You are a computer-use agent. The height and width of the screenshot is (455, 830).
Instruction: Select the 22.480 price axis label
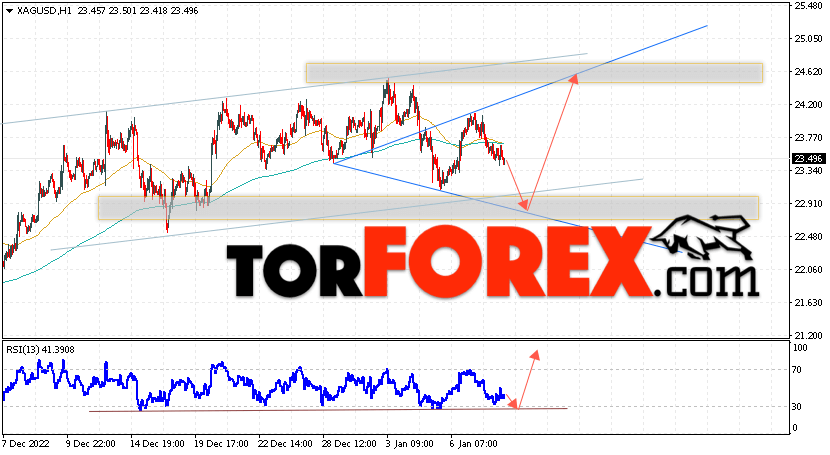click(808, 236)
